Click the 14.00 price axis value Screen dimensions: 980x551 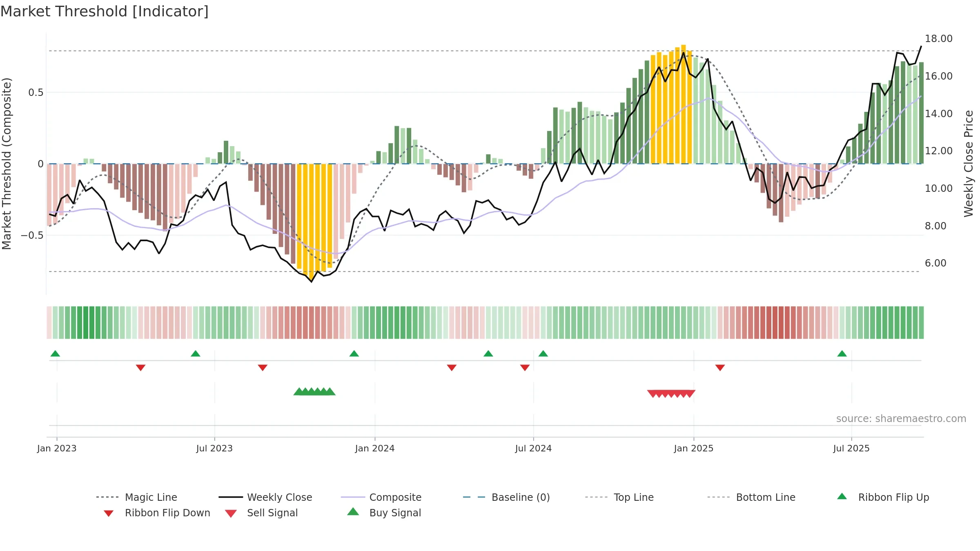coord(939,113)
